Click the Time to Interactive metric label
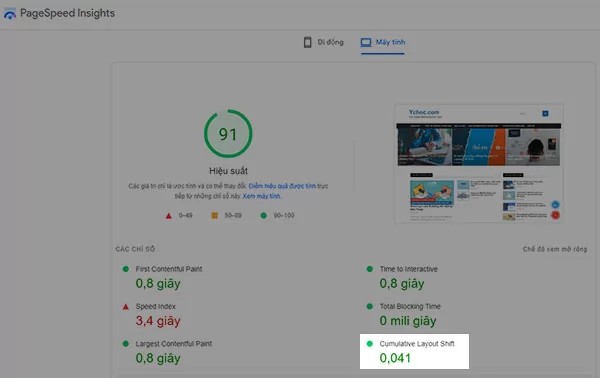 408,269
